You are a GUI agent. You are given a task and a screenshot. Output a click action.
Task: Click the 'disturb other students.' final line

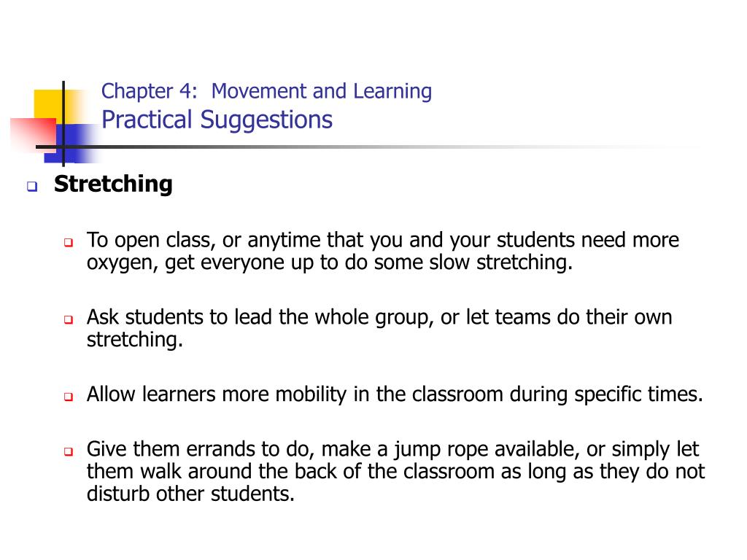(190, 494)
